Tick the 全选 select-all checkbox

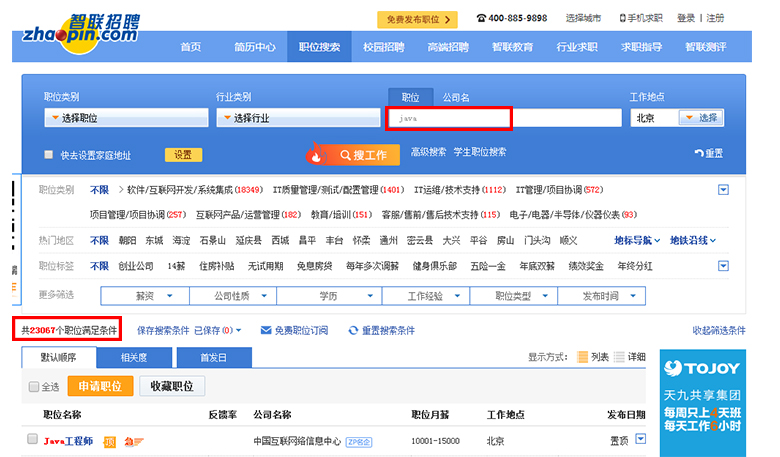pyautogui.click(x=34, y=387)
